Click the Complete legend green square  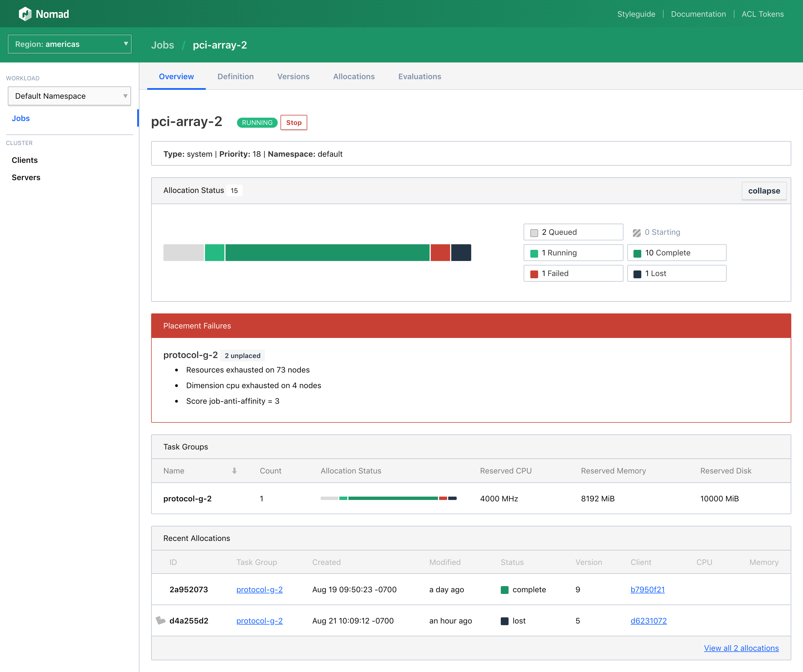point(637,253)
